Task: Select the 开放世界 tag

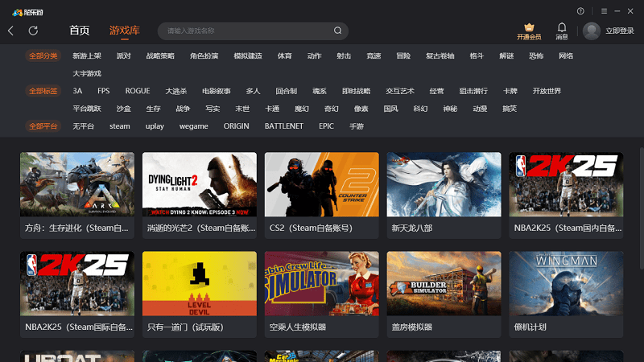Action: [547, 91]
